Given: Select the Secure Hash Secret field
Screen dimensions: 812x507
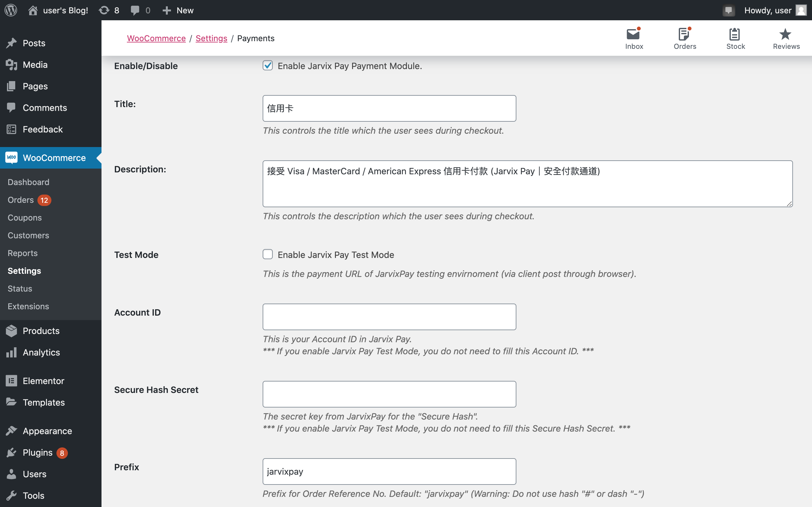Looking at the screenshot, I should [389, 394].
